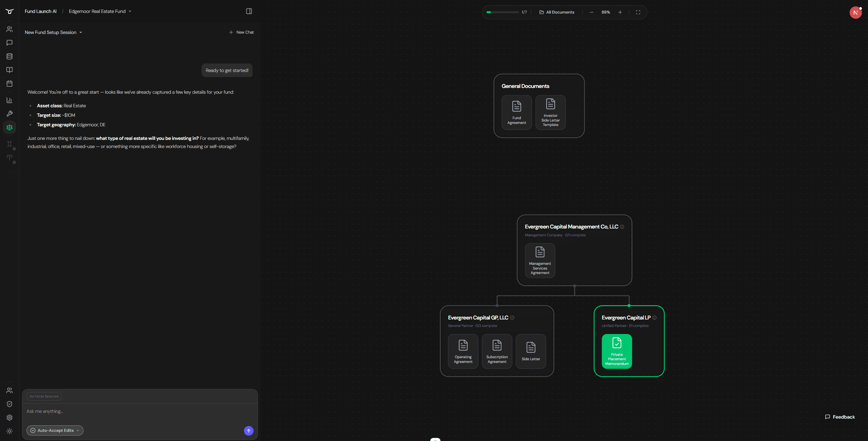The width and height of the screenshot is (868, 441).
Task: Go to Fund Launch AI breadcrumb
Action: pyautogui.click(x=40, y=11)
